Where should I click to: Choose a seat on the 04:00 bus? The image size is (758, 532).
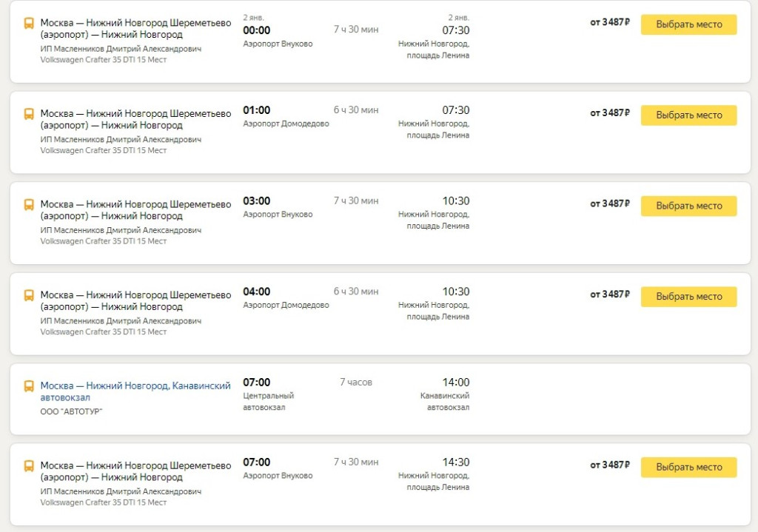coord(688,297)
